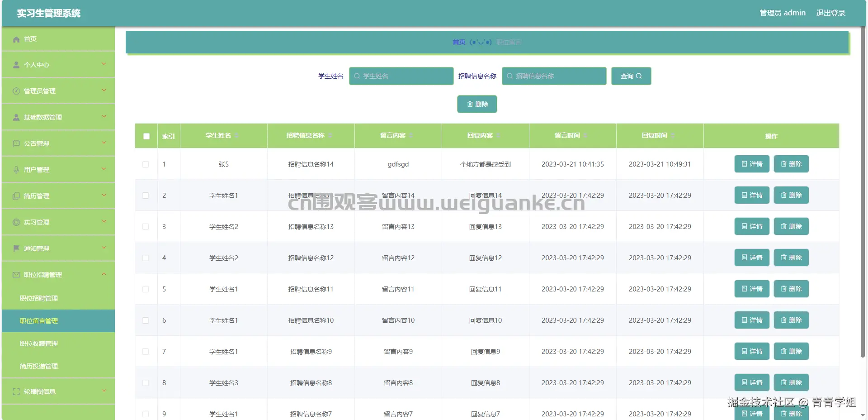
Task: Collapse the 职位招聘管理 parent menu chevron
Action: tap(104, 274)
